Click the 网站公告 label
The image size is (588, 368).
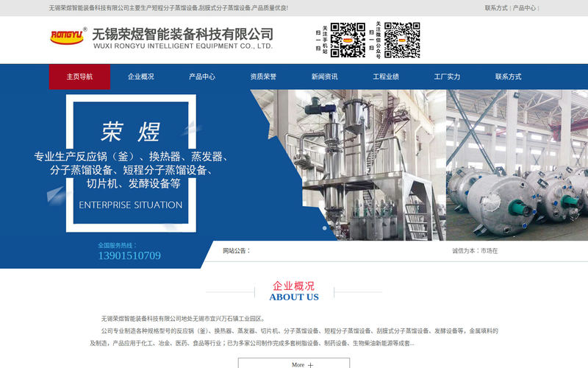point(236,251)
